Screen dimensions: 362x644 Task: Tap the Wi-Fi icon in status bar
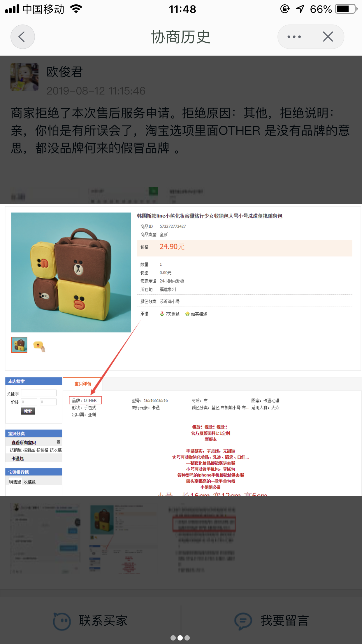[76, 9]
